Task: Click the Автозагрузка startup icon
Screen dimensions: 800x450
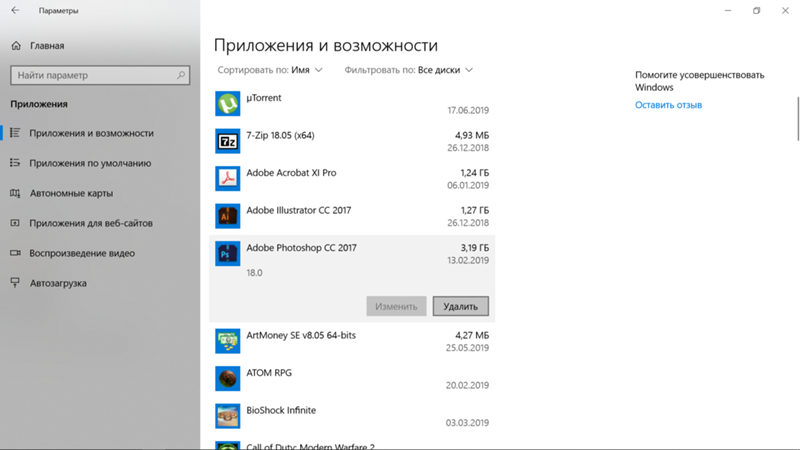Action: click(x=15, y=283)
